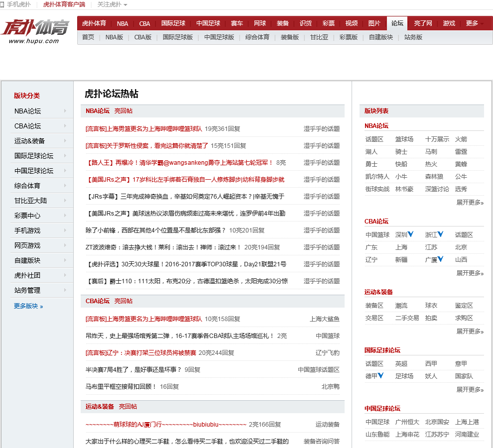Expand NBA论坛 arrow in left sidebar
The width and height of the screenshot is (493, 448).
[65, 111]
